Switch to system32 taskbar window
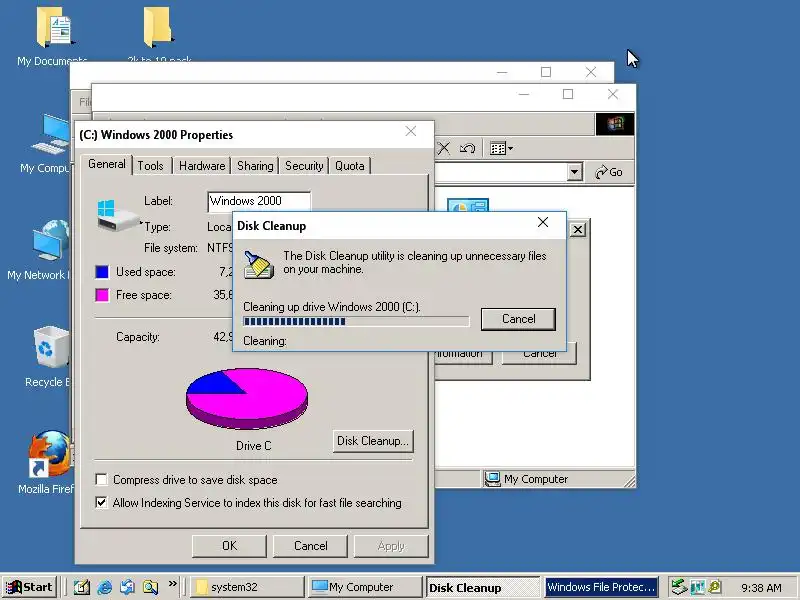The image size is (800, 600). point(247,587)
